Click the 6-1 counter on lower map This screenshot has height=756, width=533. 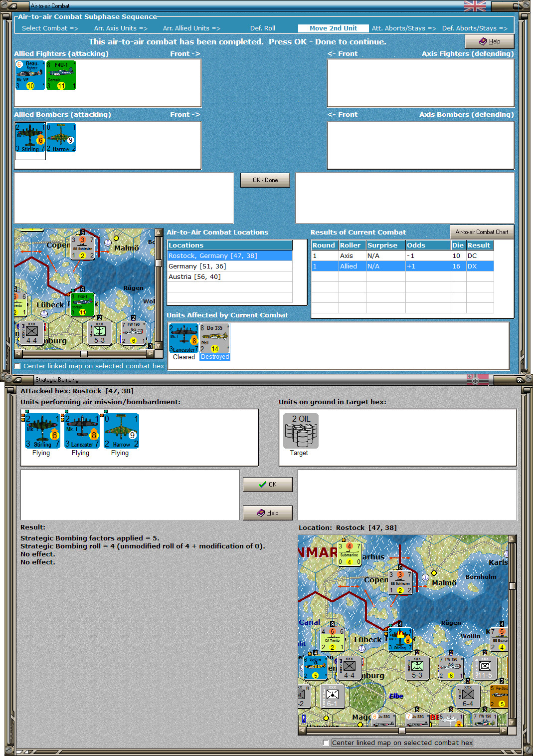pyautogui.click(x=332, y=696)
